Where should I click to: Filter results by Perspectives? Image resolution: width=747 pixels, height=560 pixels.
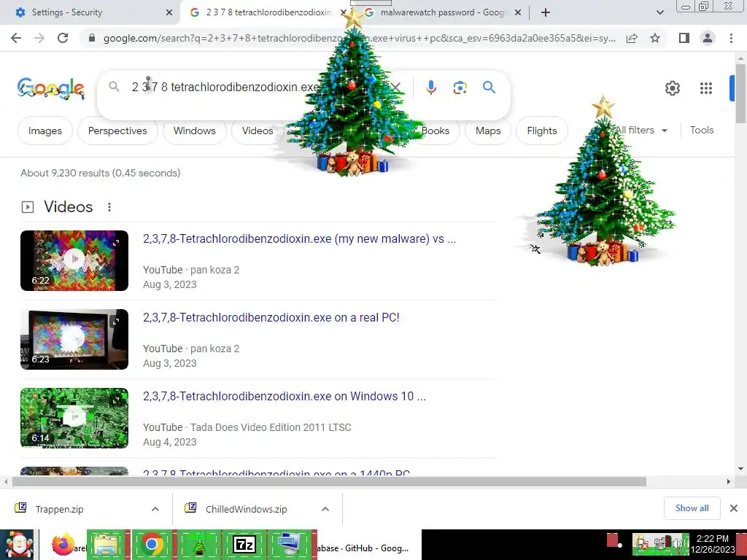[117, 131]
